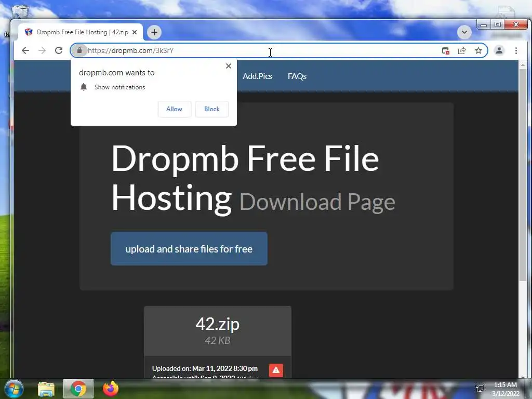Click the 42.zip file name
Viewport: 532px width, 399px height.
pyautogui.click(x=218, y=324)
